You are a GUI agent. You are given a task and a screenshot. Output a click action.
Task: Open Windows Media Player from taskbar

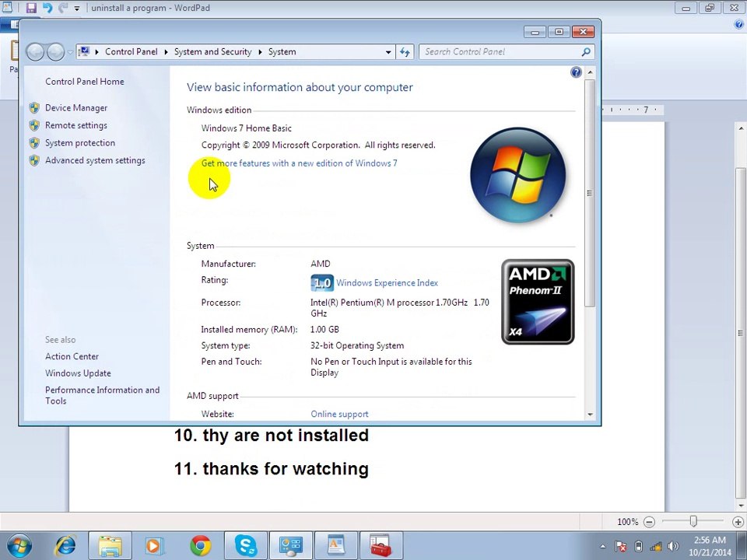[154, 546]
